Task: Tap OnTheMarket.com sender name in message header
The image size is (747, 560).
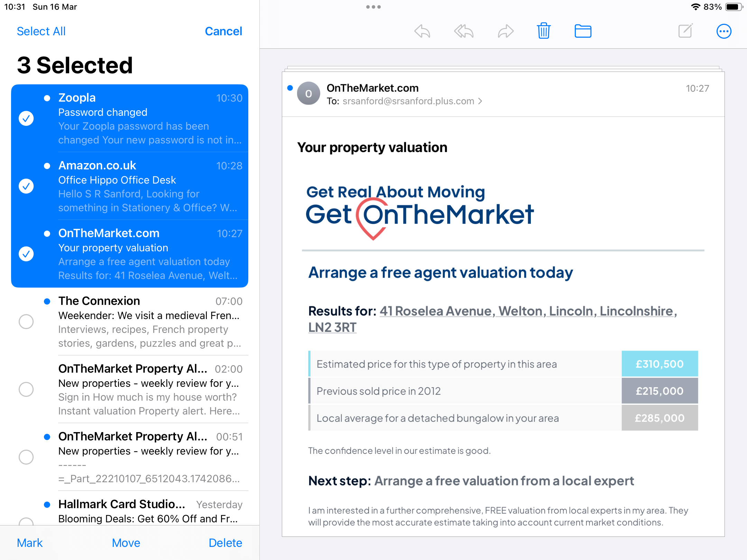Action: 372,88
